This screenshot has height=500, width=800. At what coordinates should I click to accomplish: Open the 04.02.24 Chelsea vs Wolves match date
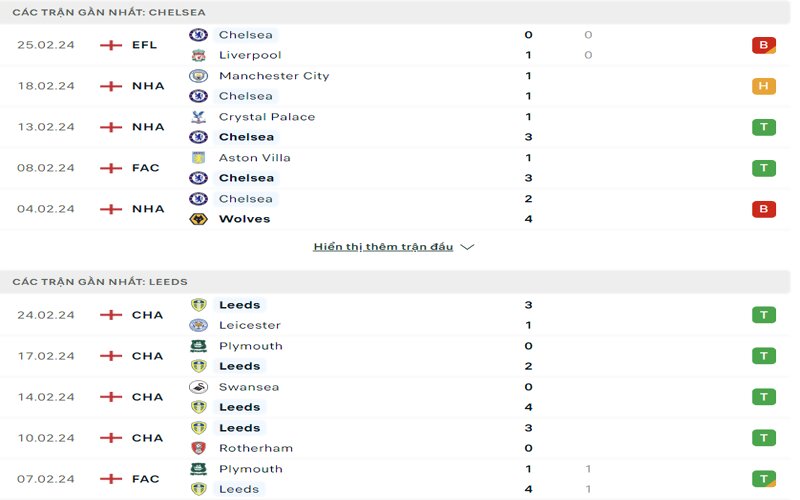point(46,209)
